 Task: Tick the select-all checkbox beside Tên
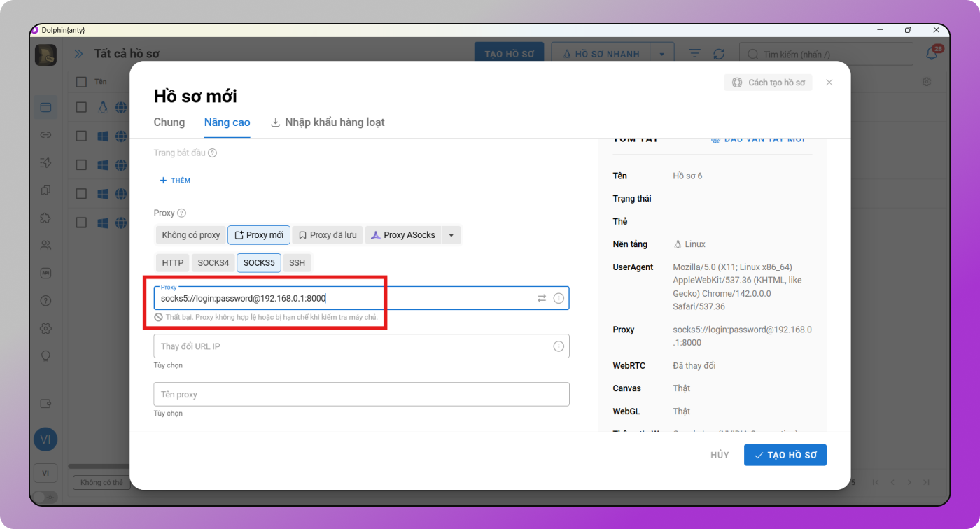tap(82, 82)
